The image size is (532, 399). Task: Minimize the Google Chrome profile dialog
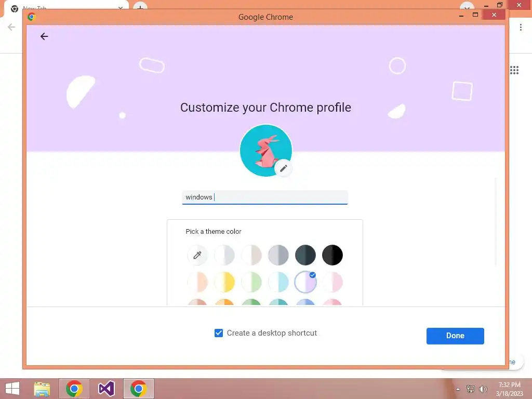461,15
